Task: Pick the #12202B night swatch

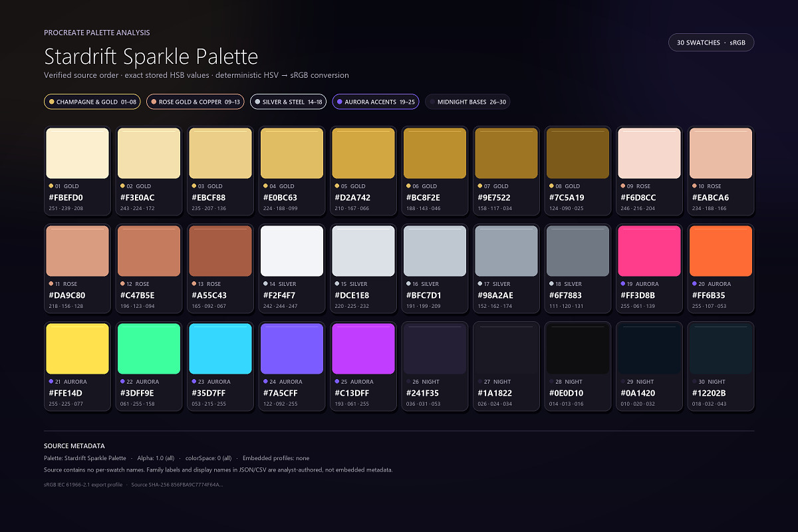Action: [x=721, y=348]
